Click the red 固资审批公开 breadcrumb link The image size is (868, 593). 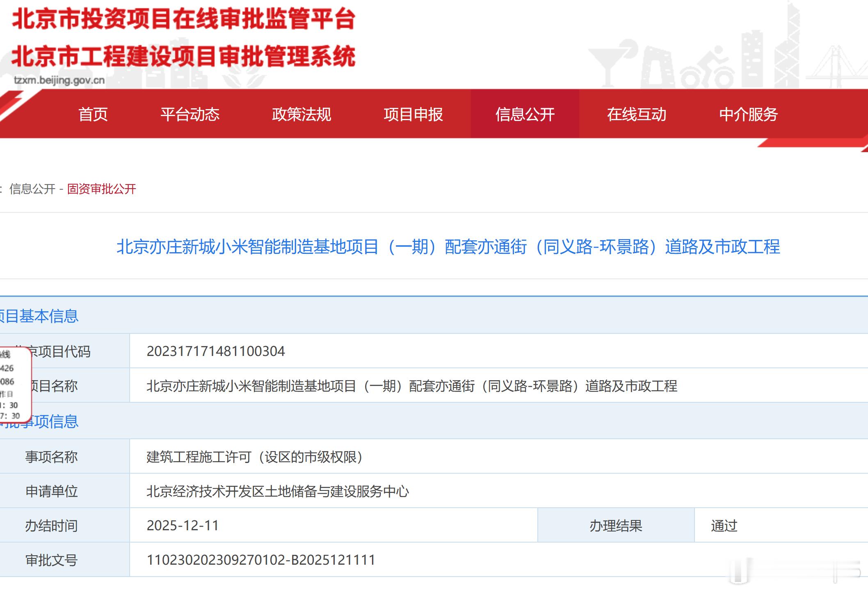[x=102, y=189]
